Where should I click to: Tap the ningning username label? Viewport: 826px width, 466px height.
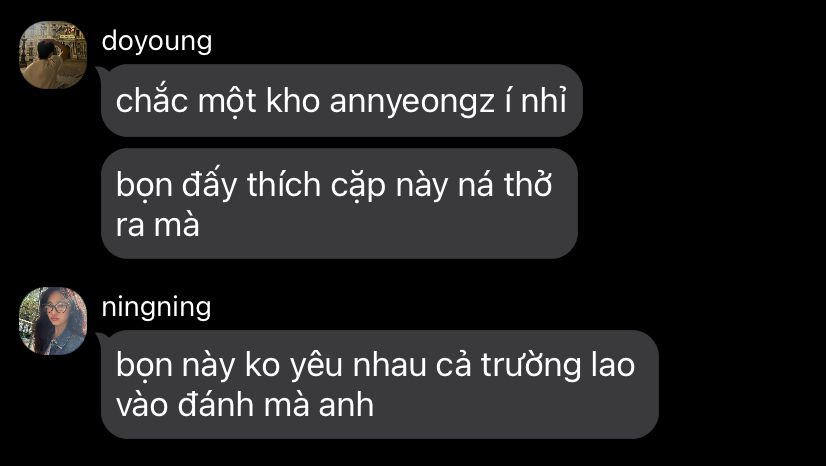tap(156, 308)
